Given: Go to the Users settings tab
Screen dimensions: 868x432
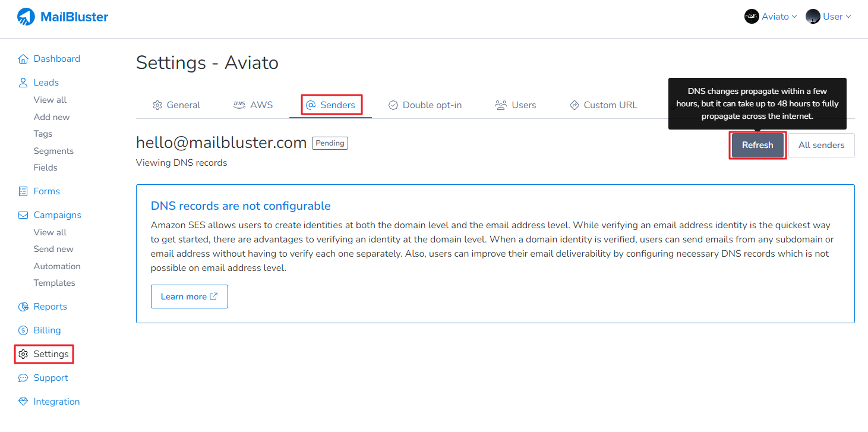Looking at the screenshot, I should [x=516, y=105].
